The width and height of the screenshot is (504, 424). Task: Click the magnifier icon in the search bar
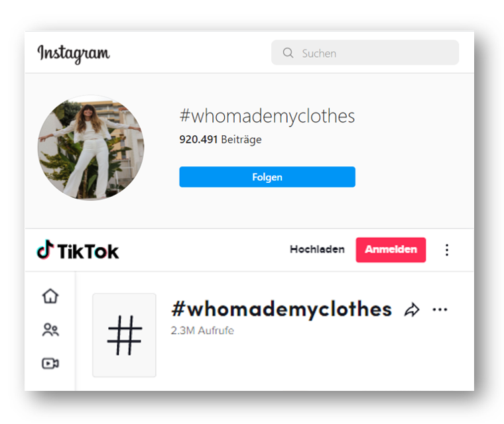[x=288, y=53]
